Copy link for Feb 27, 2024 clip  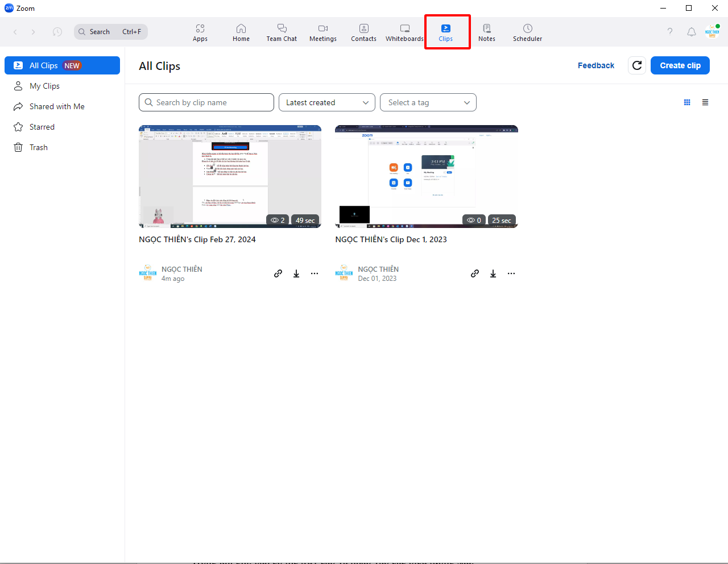(x=278, y=273)
